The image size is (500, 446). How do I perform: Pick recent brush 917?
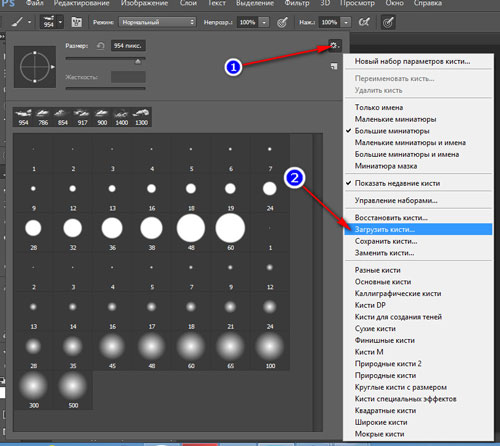[82, 117]
